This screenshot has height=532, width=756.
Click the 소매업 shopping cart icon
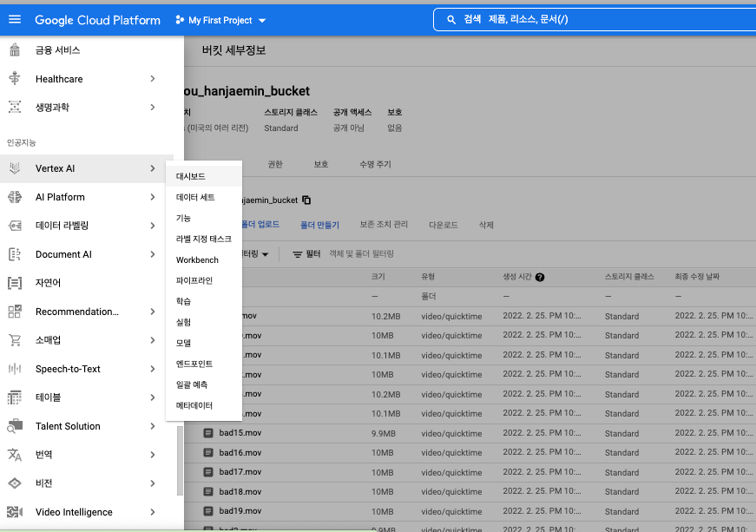[15, 340]
